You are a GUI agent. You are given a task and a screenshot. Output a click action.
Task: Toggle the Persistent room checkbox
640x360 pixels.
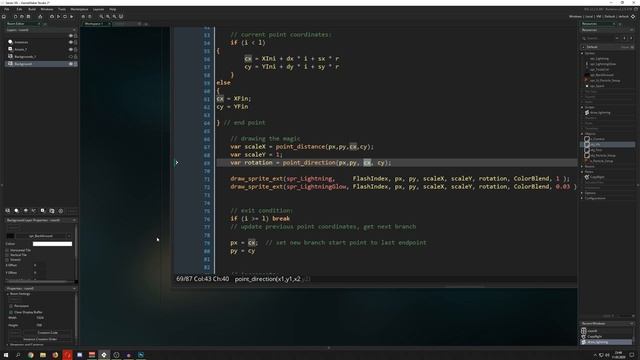click(x=11, y=306)
